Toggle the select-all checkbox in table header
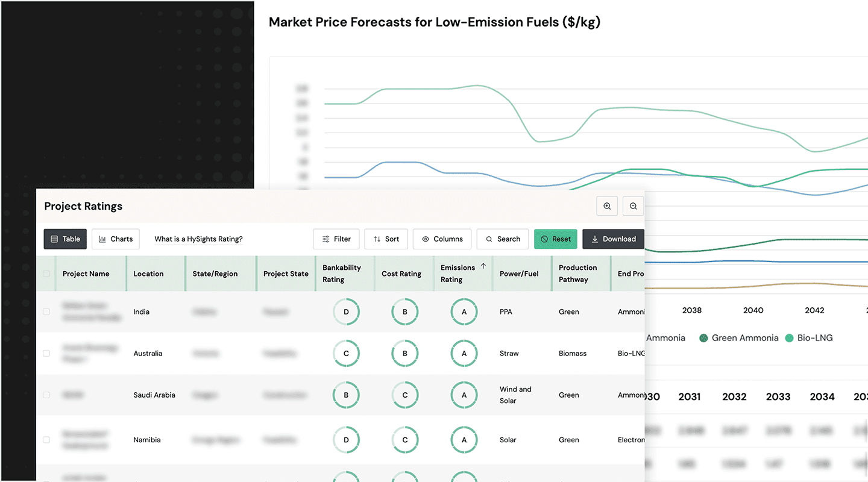This screenshot has height=482, width=868. [46, 274]
